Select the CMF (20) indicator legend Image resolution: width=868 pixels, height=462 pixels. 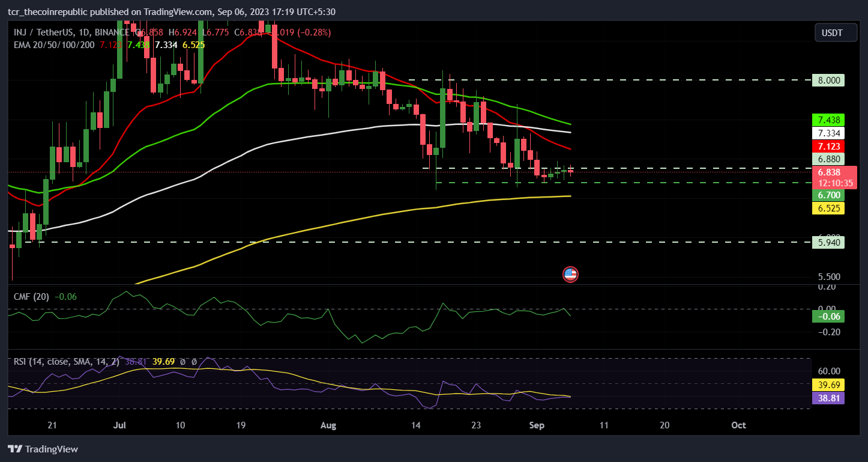coord(32,296)
